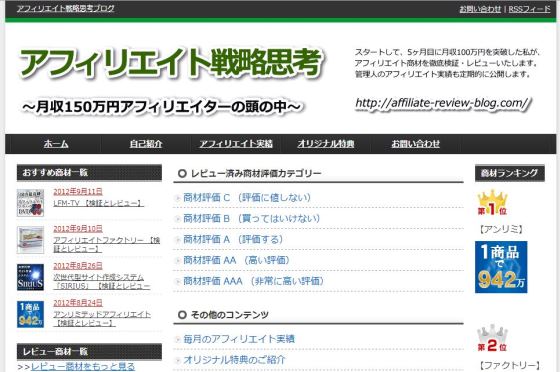Open オリジナル特典 in navigation bar
The height and width of the screenshot is (372, 560).
tap(326, 144)
